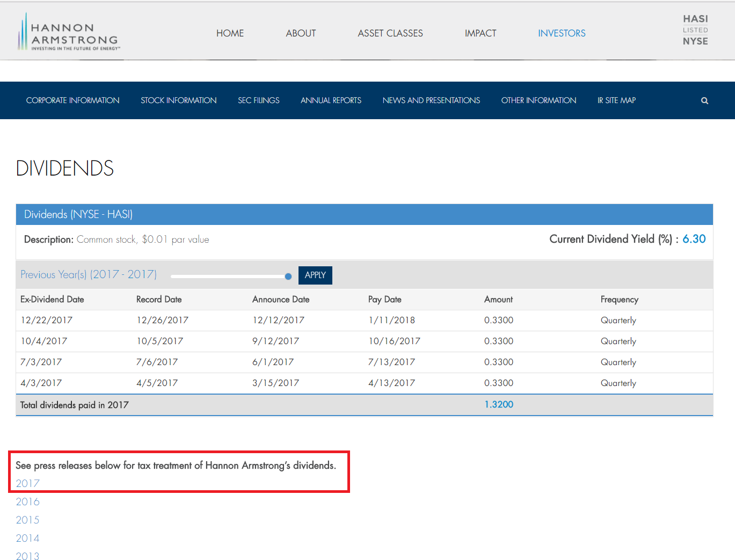Open the IR Site Map
The image size is (735, 560).
(x=616, y=100)
